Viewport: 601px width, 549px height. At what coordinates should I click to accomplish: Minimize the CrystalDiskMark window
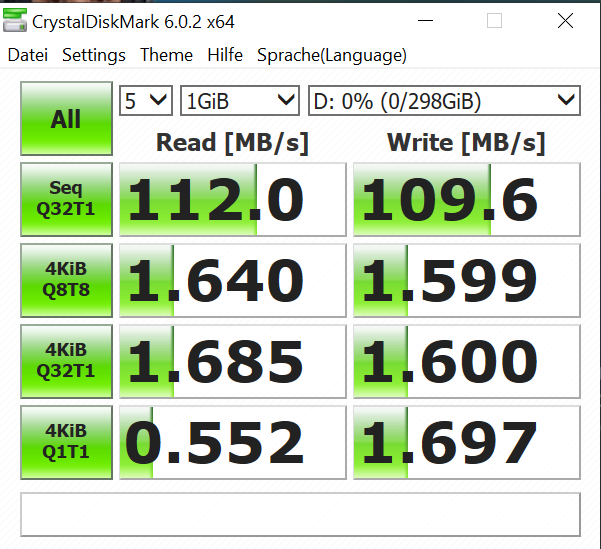(425, 21)
